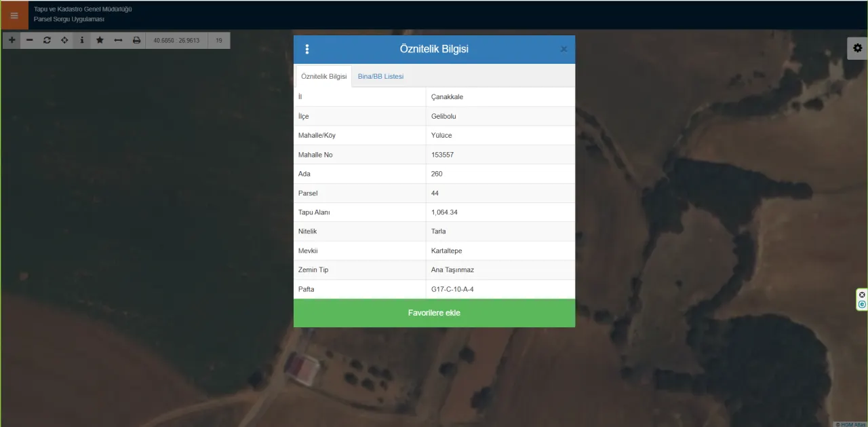Switch to the Bina/BB Listesi tab
This screenshot has height=427, width=868.
380,76
